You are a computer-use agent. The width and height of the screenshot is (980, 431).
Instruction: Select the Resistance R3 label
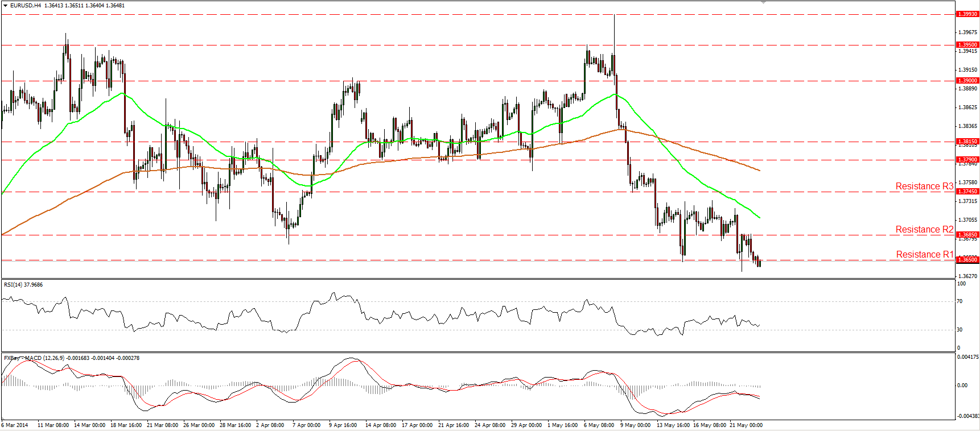924,186
